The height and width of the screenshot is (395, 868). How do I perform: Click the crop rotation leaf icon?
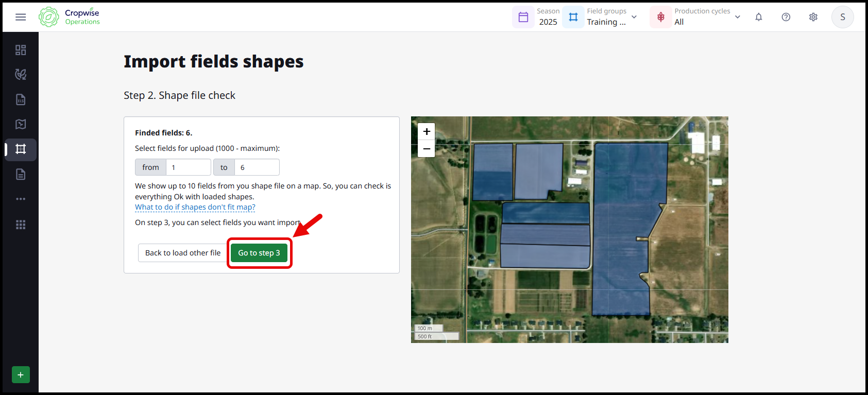tap(21, 75)
